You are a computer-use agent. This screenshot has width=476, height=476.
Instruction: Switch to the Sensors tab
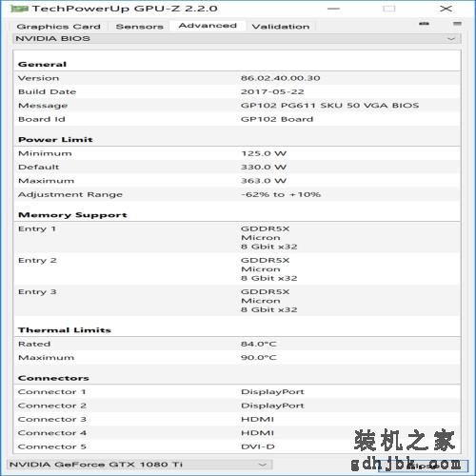[140, 27]
